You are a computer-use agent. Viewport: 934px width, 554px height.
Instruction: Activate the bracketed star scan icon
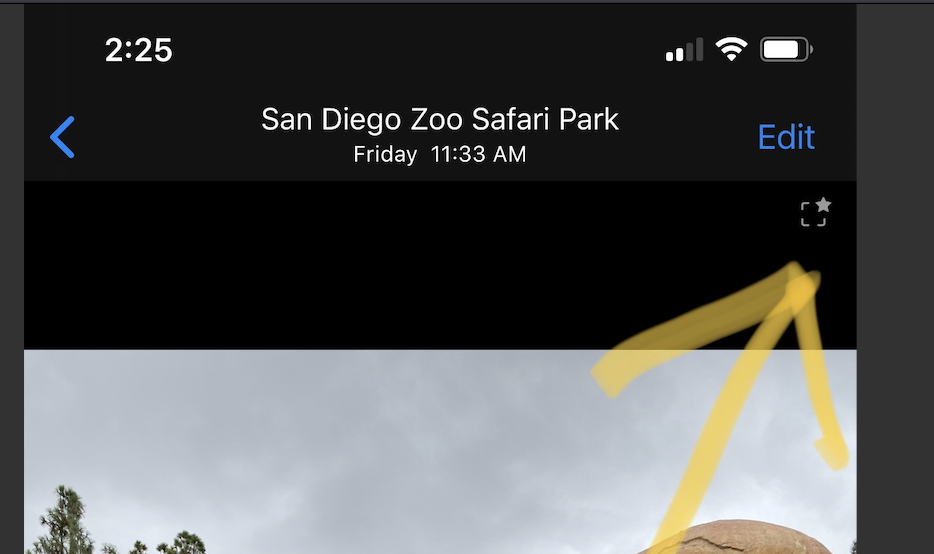(x=815, y=212)
